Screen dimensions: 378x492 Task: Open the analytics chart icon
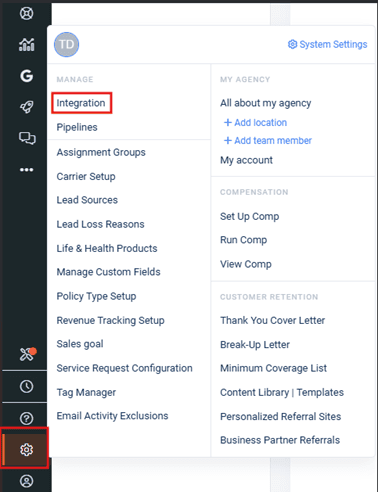[26, 44]
